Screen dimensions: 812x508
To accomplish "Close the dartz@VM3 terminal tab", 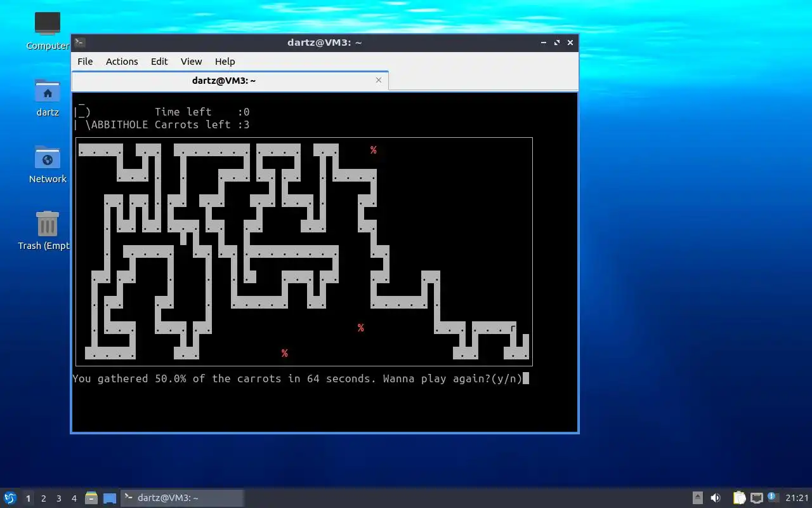I will click(379, 80).
